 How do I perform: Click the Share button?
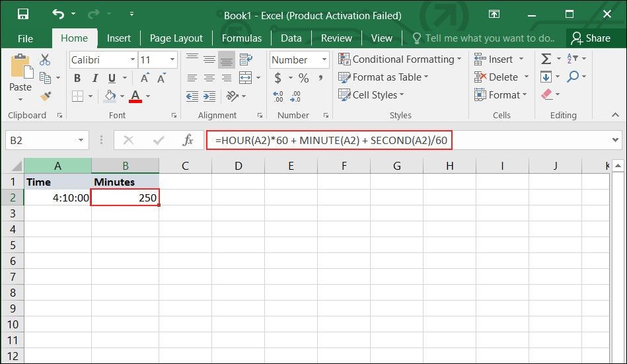coord(591,38)
